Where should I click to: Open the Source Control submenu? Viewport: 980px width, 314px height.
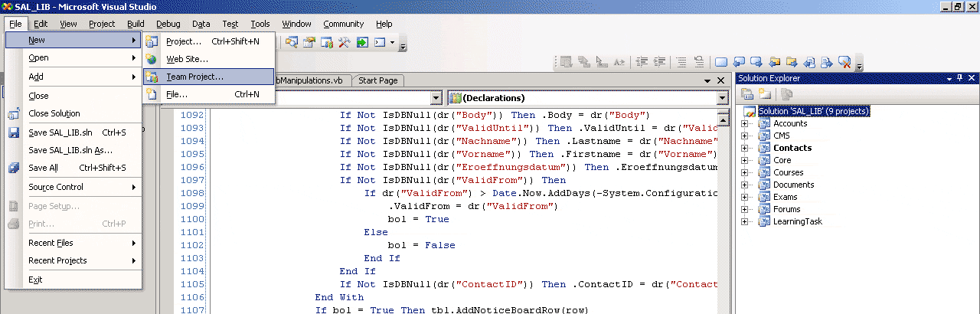click(73, 187)
